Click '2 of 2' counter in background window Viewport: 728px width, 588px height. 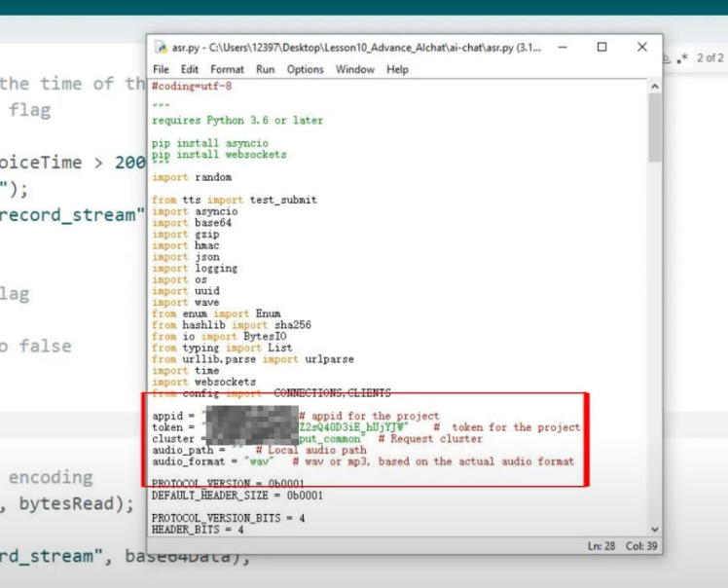point(710,58)
